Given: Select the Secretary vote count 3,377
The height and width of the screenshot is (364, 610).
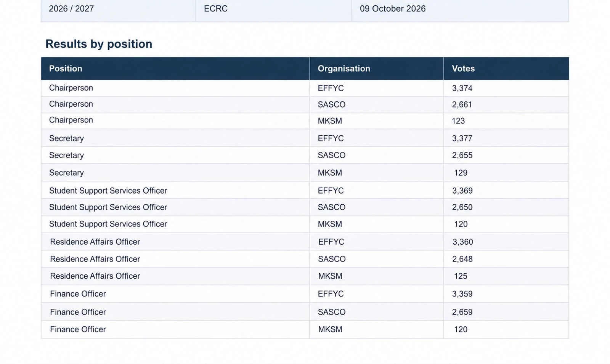Looking at the screenshot, I should 462,138.
